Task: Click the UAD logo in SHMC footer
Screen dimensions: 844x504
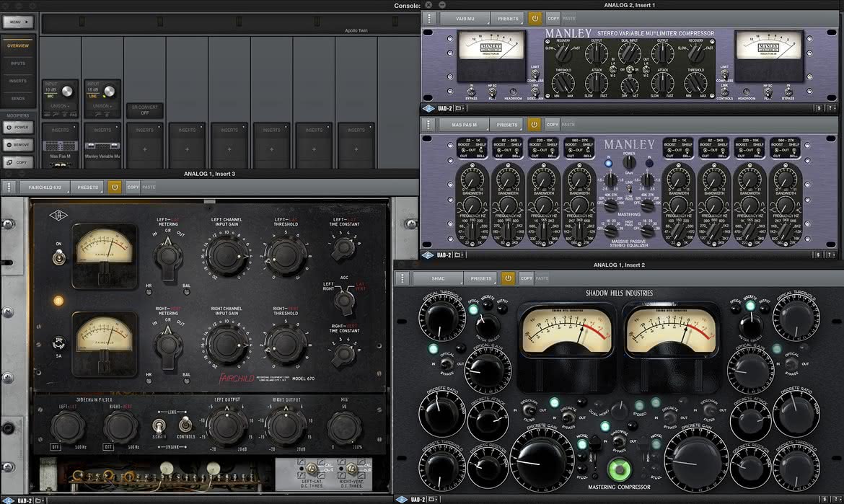Action: click(x=402, y=500)
